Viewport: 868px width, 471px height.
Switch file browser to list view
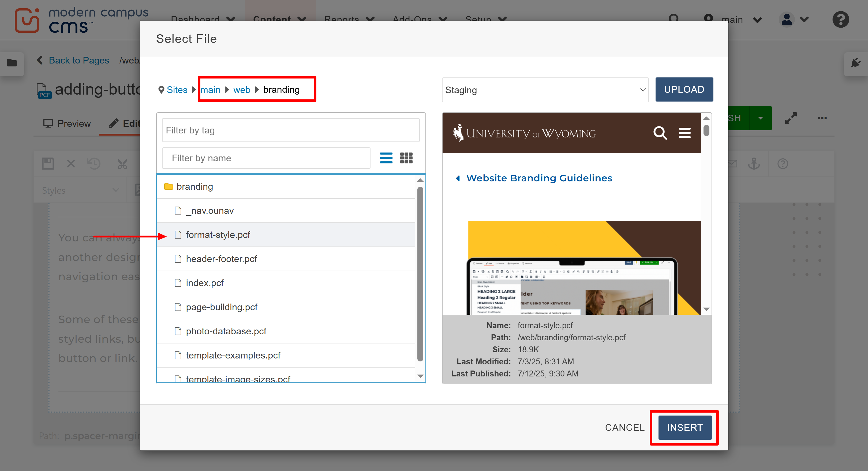(x=386, y=158)
